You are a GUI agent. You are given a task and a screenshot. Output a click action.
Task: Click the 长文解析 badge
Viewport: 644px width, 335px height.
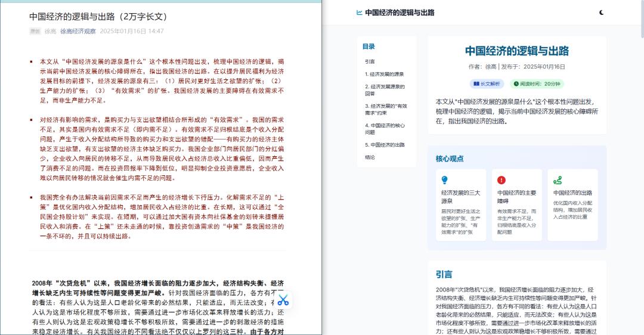(x=487, y=83)
